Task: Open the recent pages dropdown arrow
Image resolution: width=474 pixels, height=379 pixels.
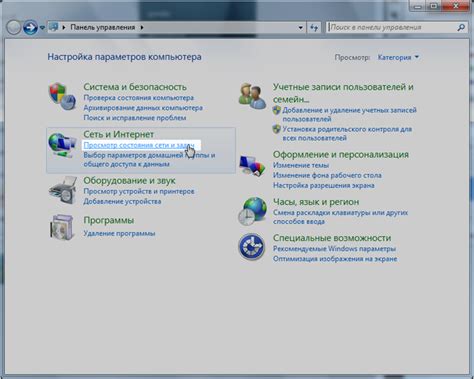Action: 42,28
